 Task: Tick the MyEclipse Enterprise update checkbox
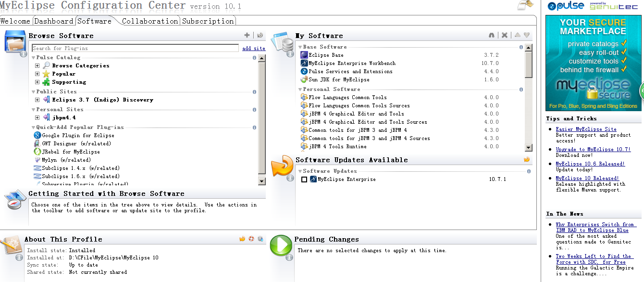coord(304,179)
